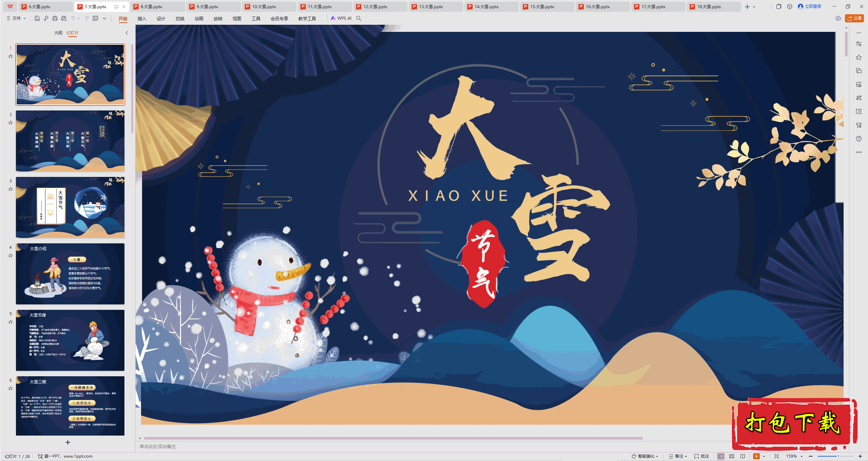Click the star icon in right sidebar
The image size is (868, 461).
tap(859, 57)
